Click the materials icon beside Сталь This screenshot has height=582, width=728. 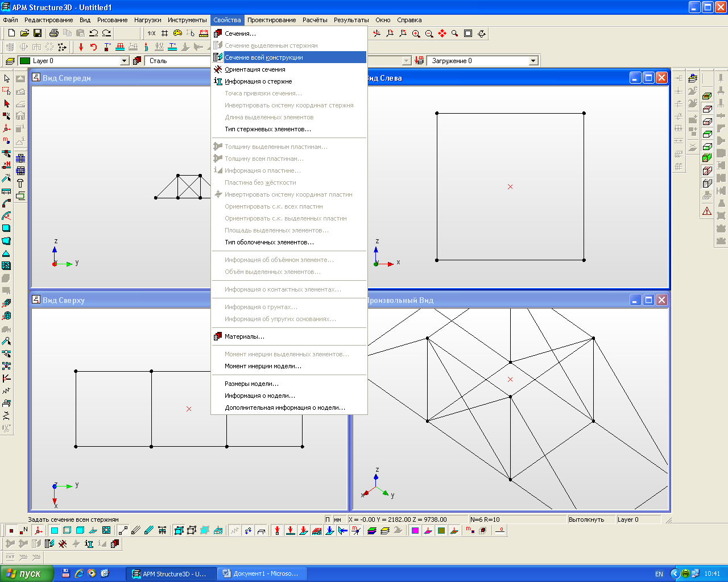click(137, 61)
